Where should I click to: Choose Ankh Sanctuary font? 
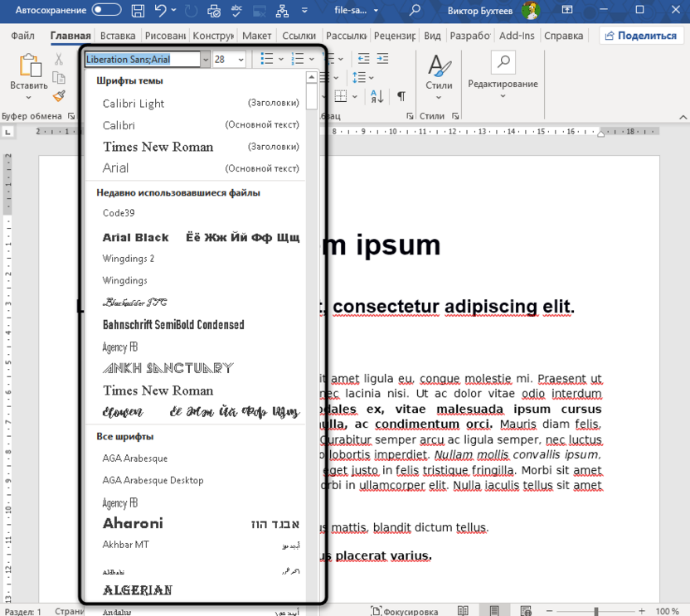click(x=195, y=368)
